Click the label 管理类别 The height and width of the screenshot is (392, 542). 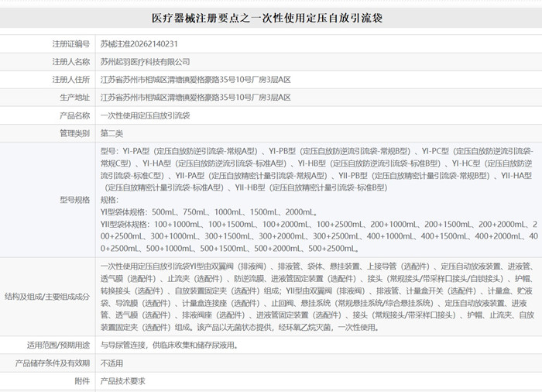click(74, 133)
